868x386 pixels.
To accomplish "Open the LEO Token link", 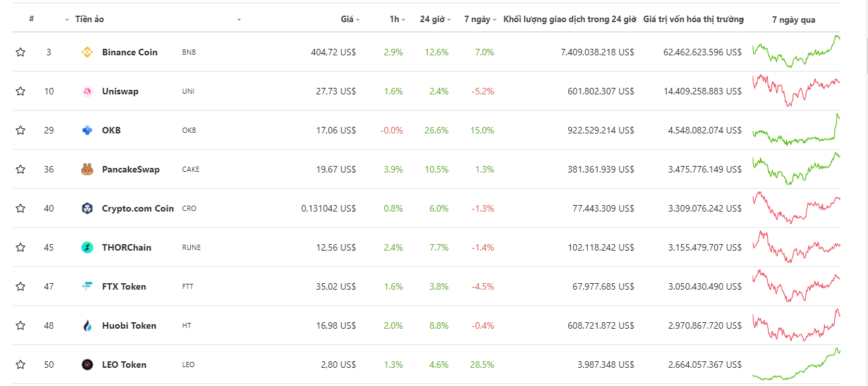I will [x=124, y=365].
